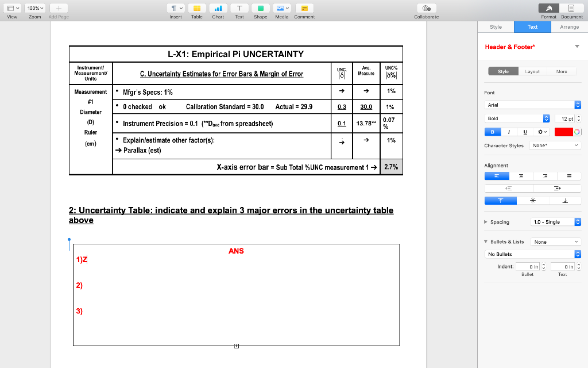
Task: Add a Comment to the document
Action: point(304,8)
